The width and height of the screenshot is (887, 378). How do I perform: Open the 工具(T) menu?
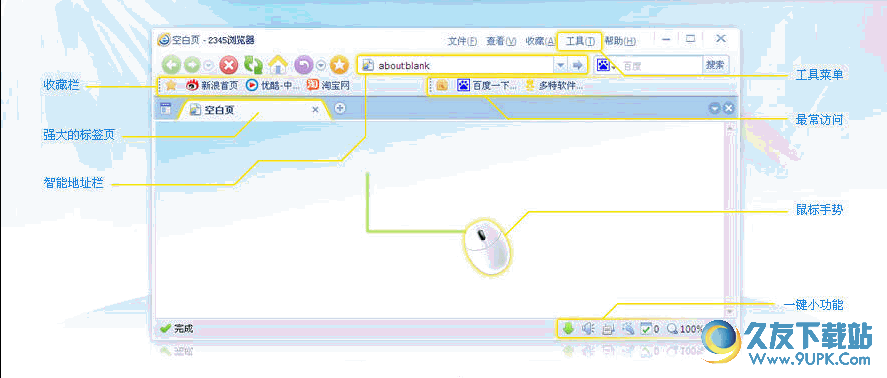[x=580, y=41]
